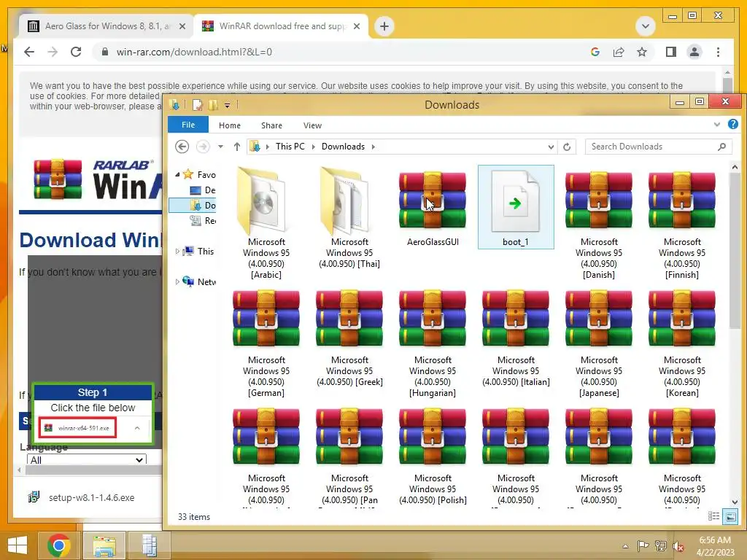
Task: Switch to large icons view layout
Action: point(730,516)
